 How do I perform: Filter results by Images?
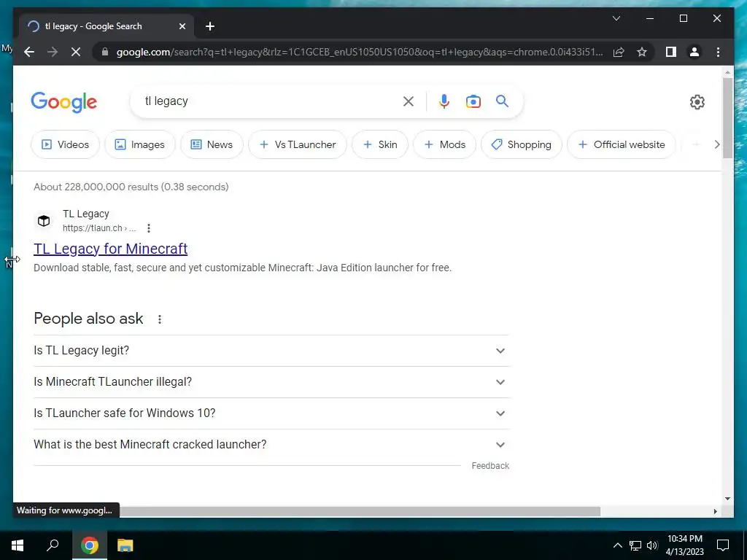pos(140,144)
